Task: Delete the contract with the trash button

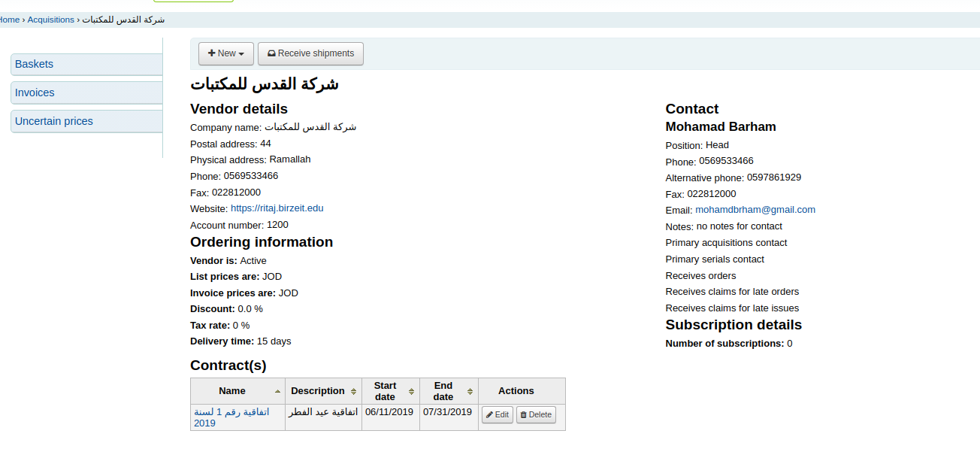Action: tap(536, 415)
